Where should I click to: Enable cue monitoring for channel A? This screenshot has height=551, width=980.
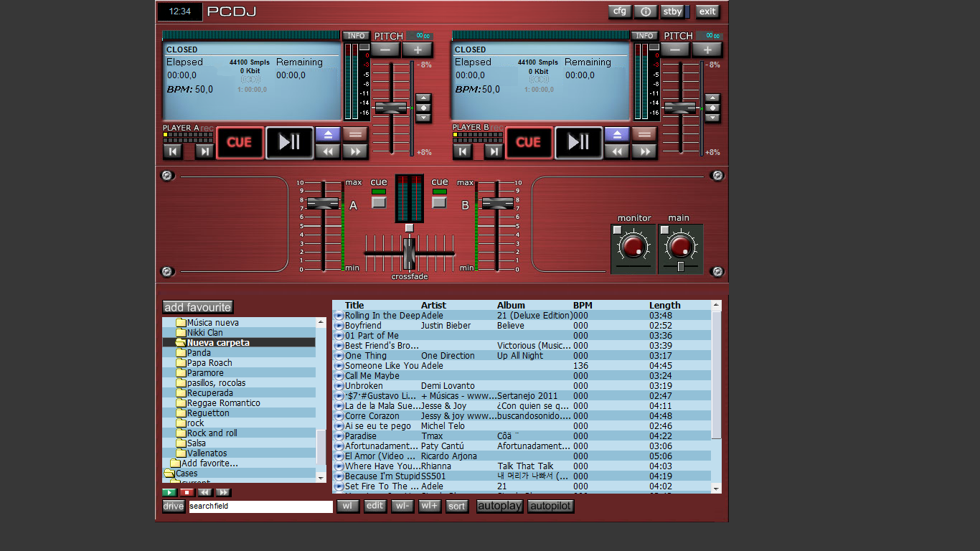(378, 202)
